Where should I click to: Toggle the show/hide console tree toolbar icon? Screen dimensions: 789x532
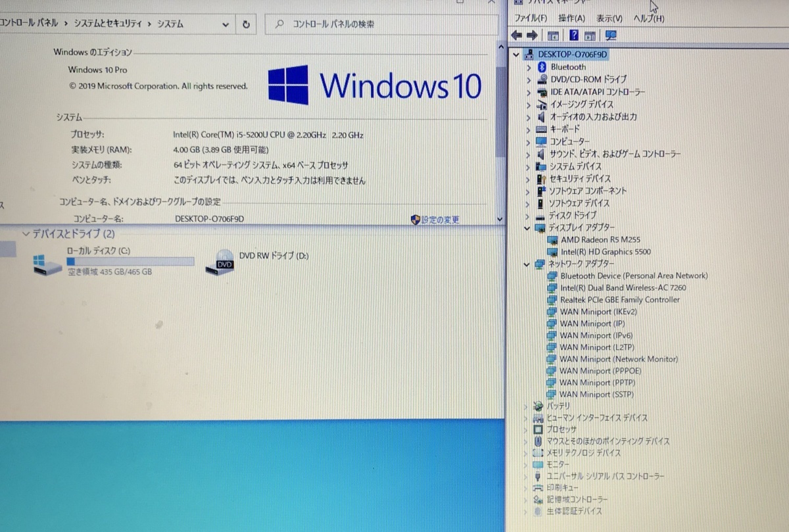tap(553, 36)
